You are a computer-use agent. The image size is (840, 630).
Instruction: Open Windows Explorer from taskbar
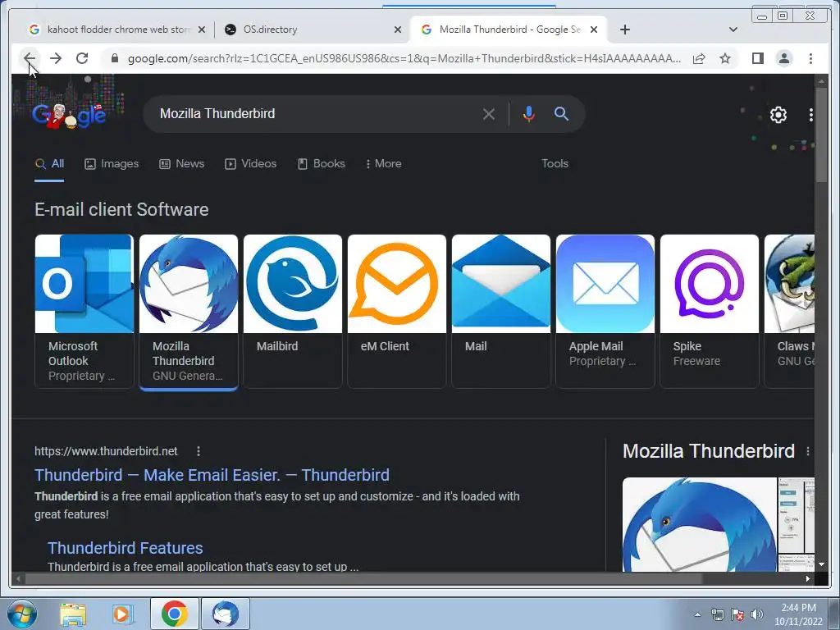click(x=73, y=614)
